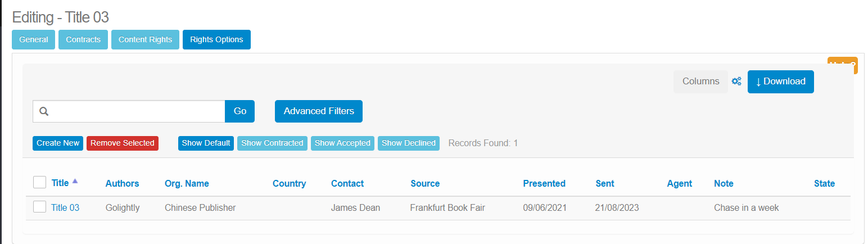
Task: Tick the checkbox for Title 03 row
Action: [x=39, y=207]
